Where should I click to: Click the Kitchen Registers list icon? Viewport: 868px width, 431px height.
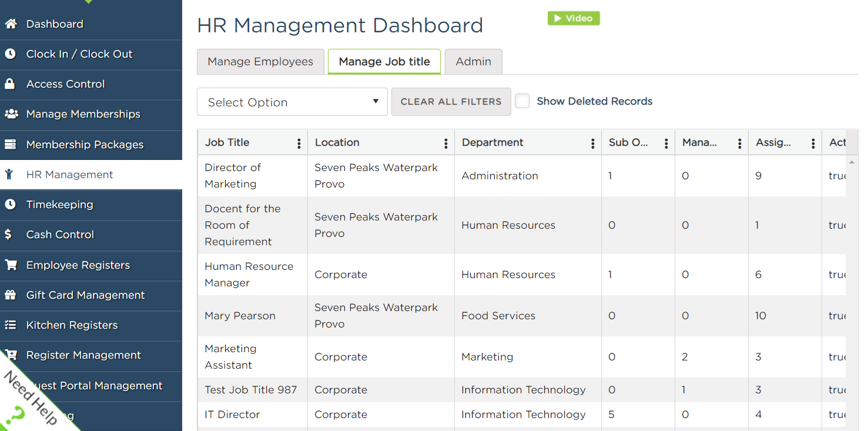(10, 325)
